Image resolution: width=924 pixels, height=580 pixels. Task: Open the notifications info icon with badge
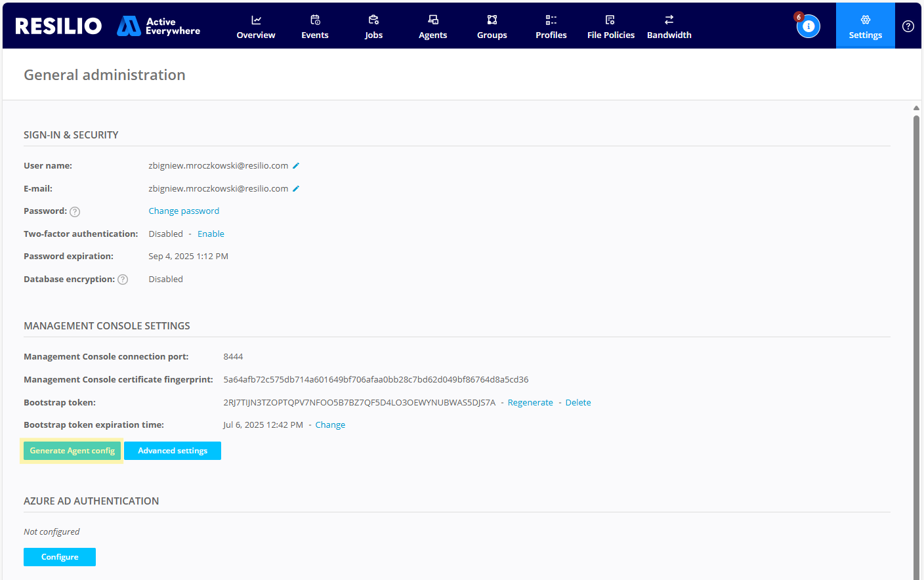808,26
